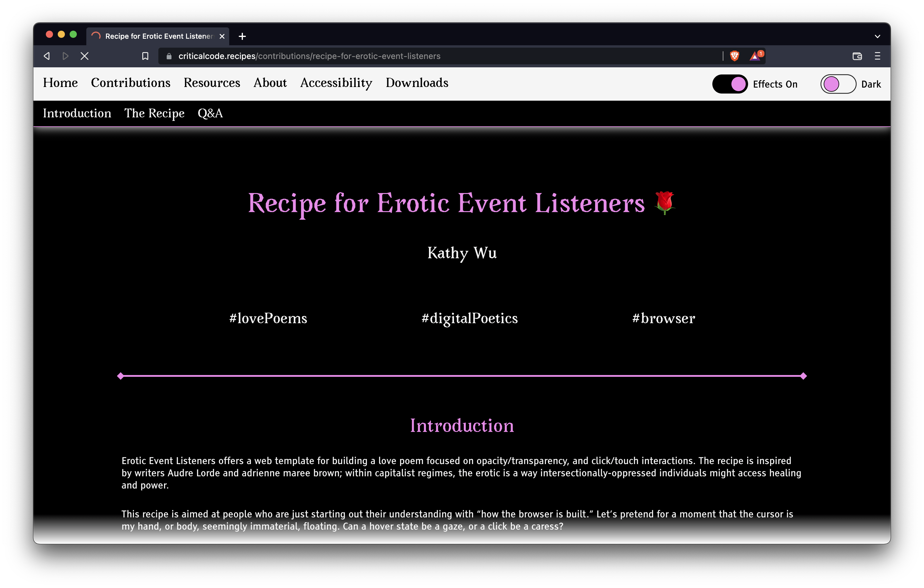Toggle the Dark mode switch

point(838,84)
